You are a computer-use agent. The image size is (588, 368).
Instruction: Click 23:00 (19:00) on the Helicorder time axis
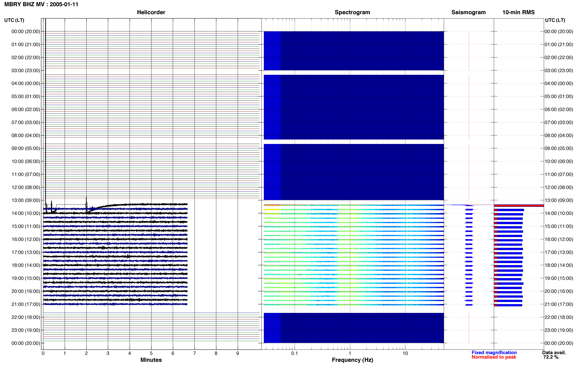26,330
